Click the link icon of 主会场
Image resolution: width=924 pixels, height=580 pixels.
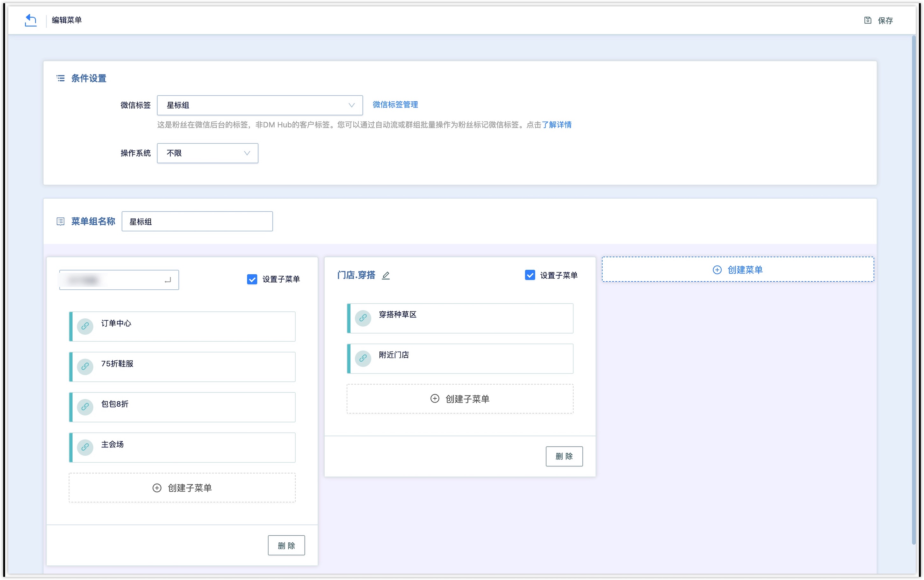[85, 447]
